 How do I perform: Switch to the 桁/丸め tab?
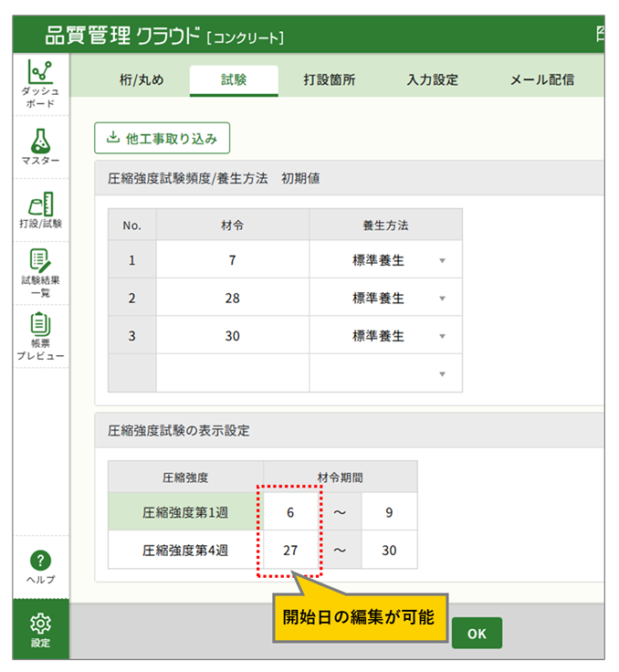point(142,79)
